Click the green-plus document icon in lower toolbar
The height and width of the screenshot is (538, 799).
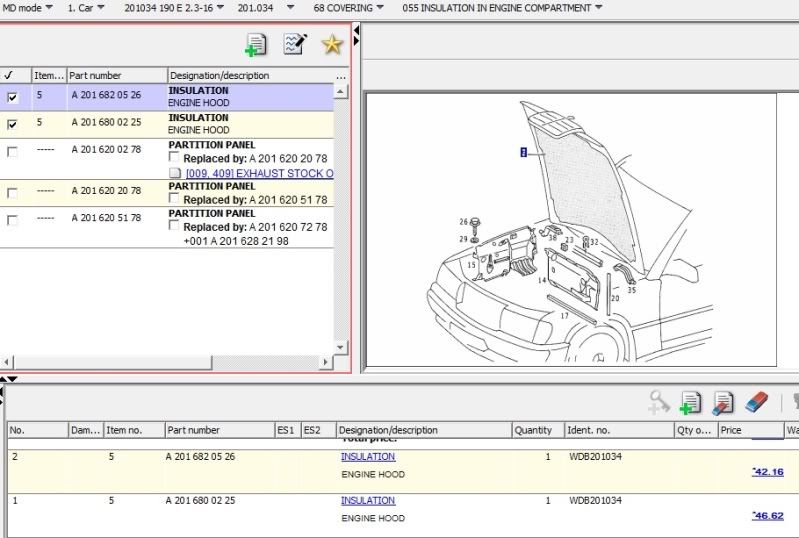690,402
